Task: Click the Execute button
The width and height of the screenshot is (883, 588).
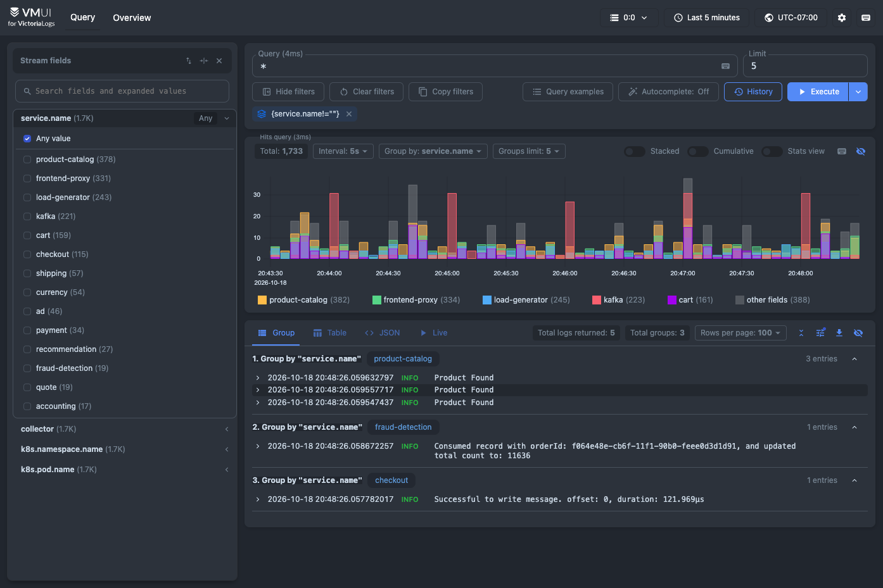Action: 818,92
